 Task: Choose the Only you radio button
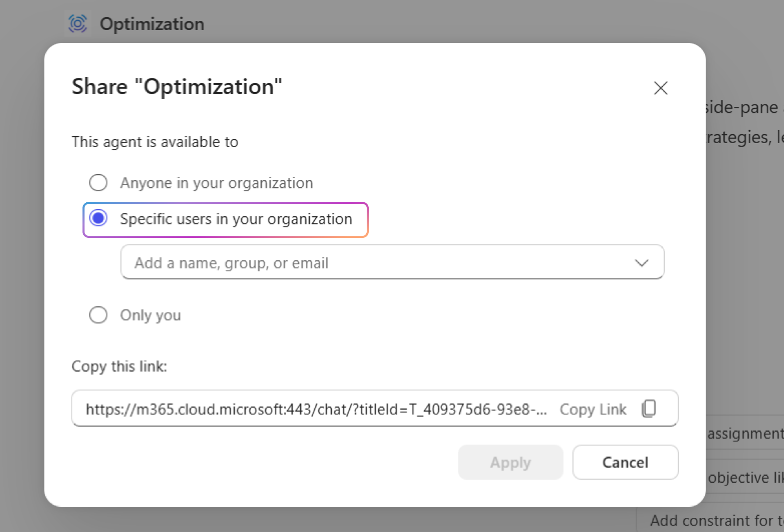(98, 315)
